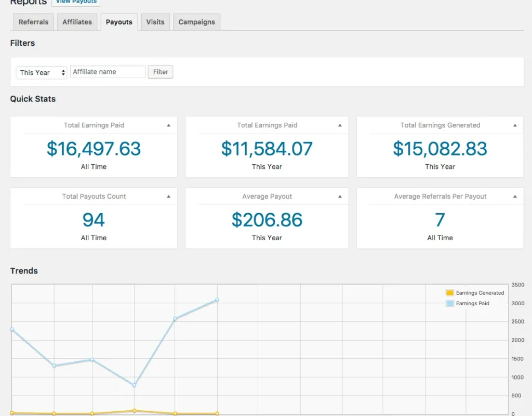
Task: Open the This Year date range dropdown
Action: click(41, 72)
